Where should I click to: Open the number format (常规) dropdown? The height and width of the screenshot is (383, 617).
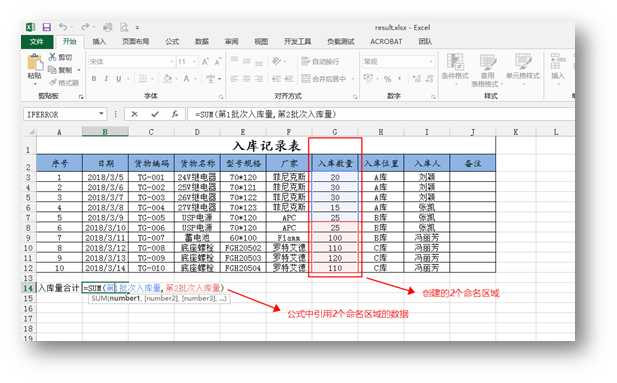point(430,61)
